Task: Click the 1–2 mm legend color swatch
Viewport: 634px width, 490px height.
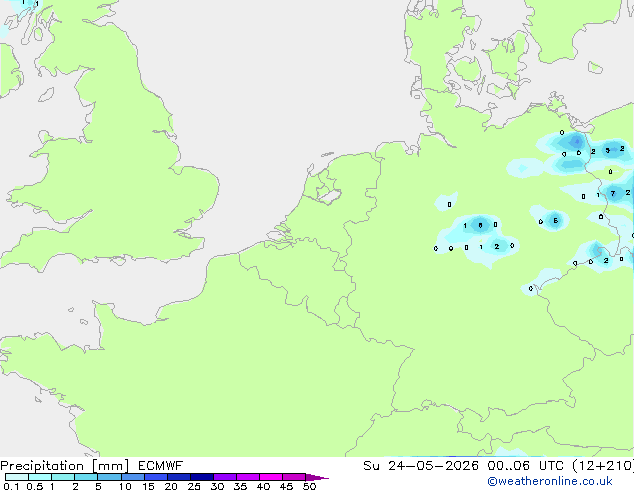Action: (x=63, y=477)
